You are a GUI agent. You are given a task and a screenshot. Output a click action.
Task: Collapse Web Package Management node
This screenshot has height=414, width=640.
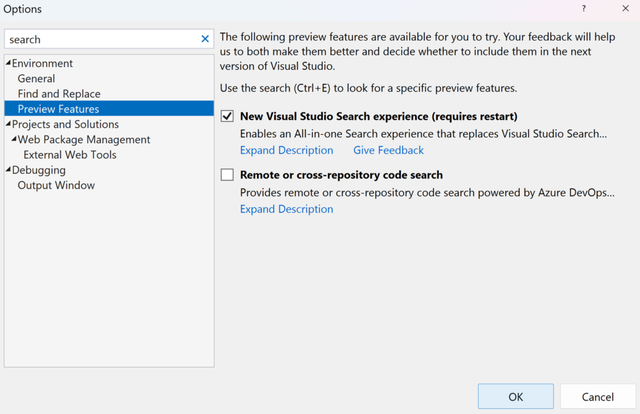tap(14, 140)
